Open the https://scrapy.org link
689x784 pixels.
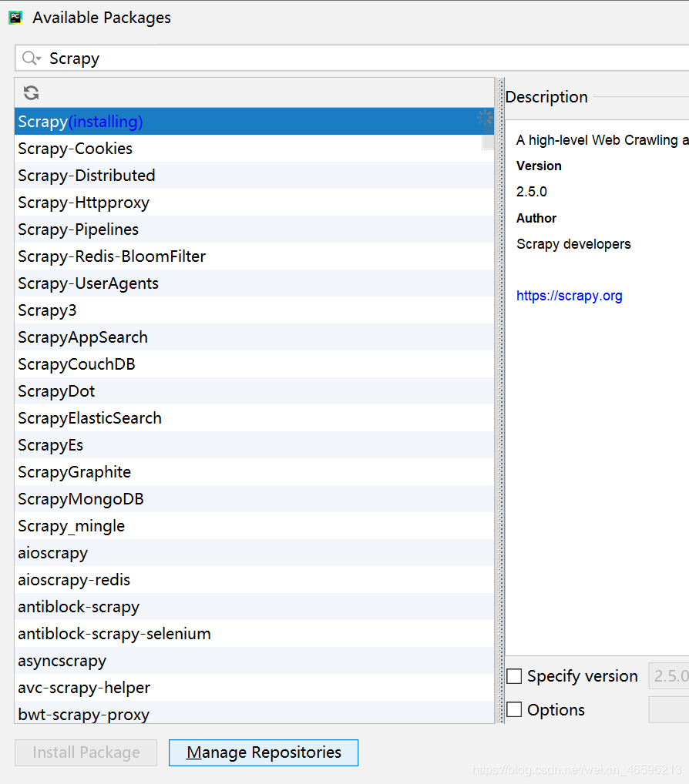(570, 296)
